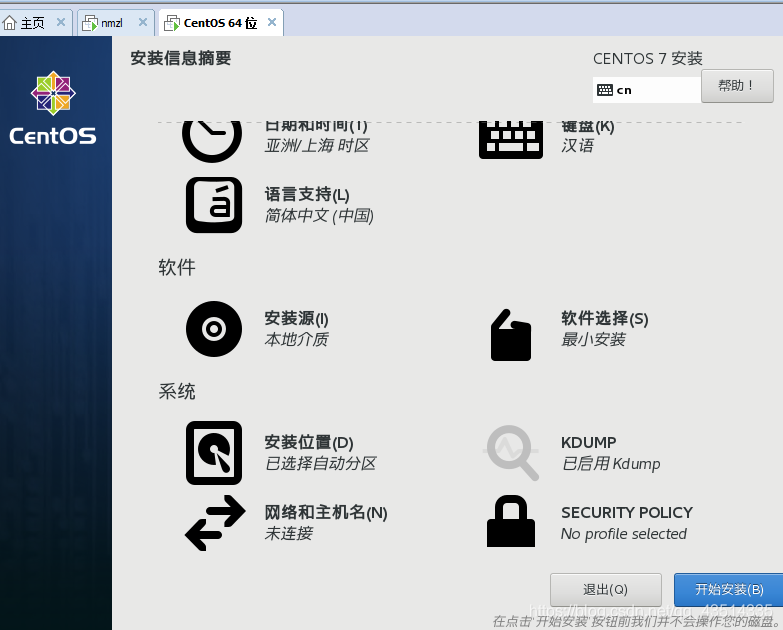This screenshot has height=630, width=783.
Task: Click the VM icon on CentOS 64 位 tab
Action: pyautogui.click(x=171, y=23)
